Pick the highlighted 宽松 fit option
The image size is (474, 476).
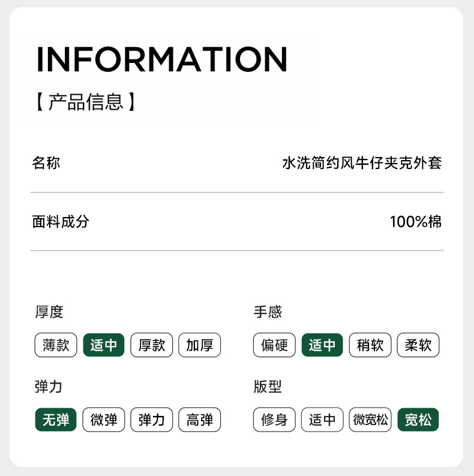tap(418, 420)
